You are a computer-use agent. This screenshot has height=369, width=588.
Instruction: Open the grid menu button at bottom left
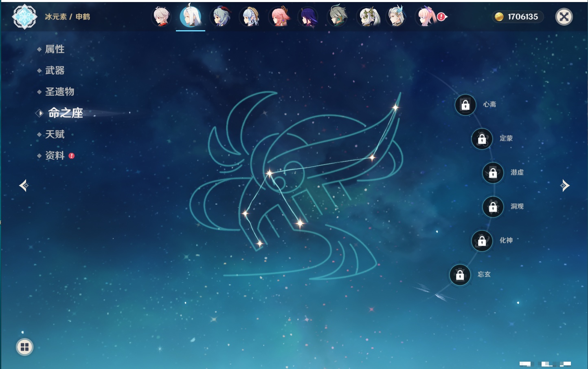click(x=24, y=347)
